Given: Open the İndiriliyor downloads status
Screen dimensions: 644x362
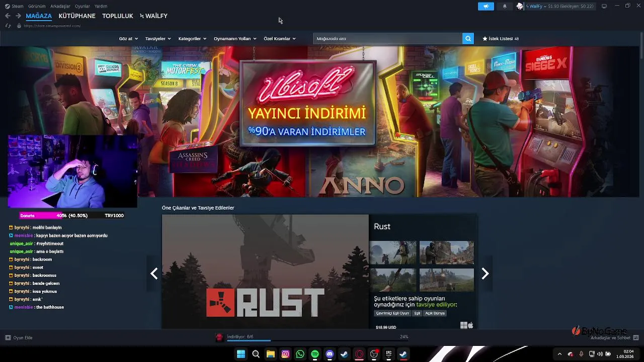Looking at the screenshot, I should 240,337.
